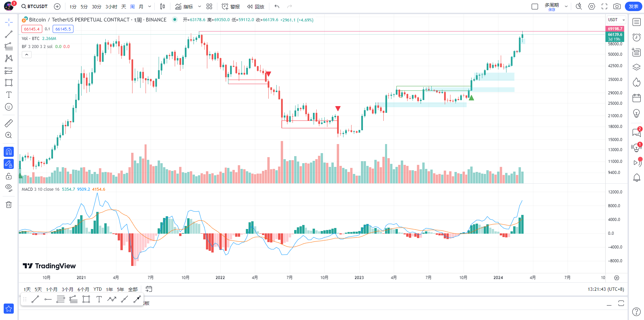The image size is (644, 320).
Task: Open the emoji icons tool
Action: 9,107
